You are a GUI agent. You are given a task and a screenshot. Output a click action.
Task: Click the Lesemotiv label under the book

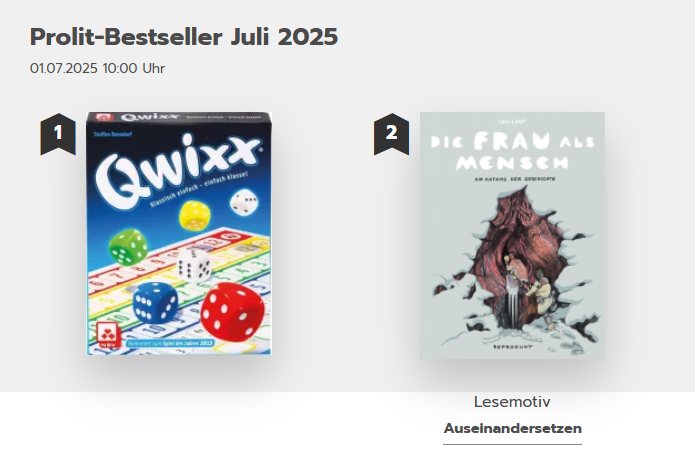[512, 402]
